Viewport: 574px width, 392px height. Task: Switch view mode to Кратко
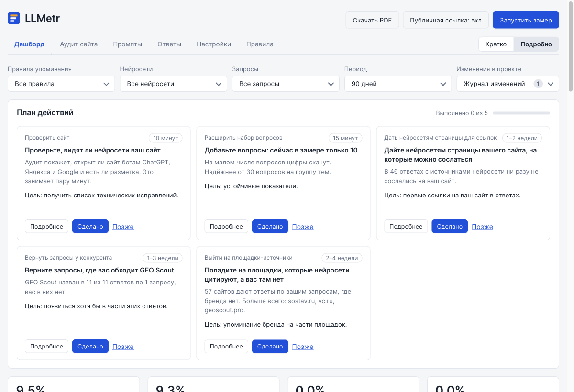(496, 44)
